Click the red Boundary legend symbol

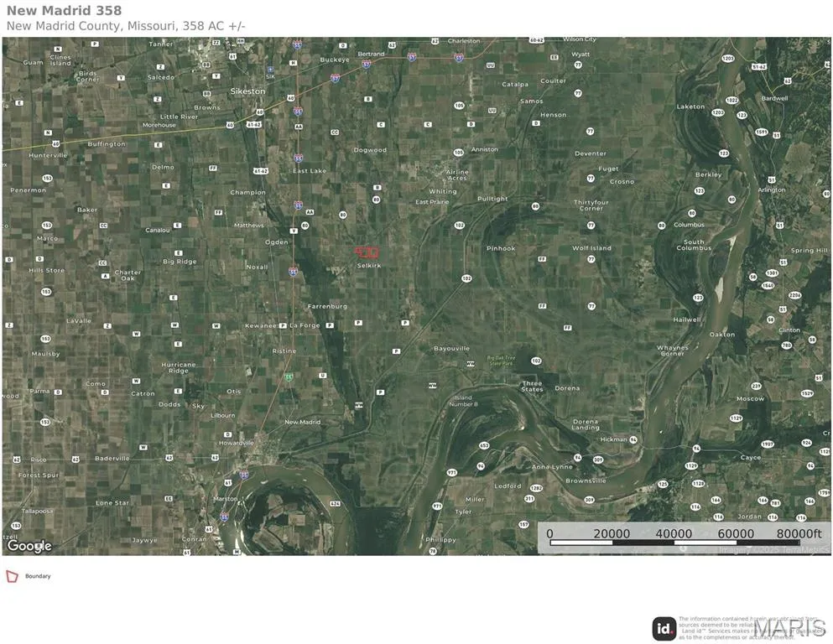12,576
